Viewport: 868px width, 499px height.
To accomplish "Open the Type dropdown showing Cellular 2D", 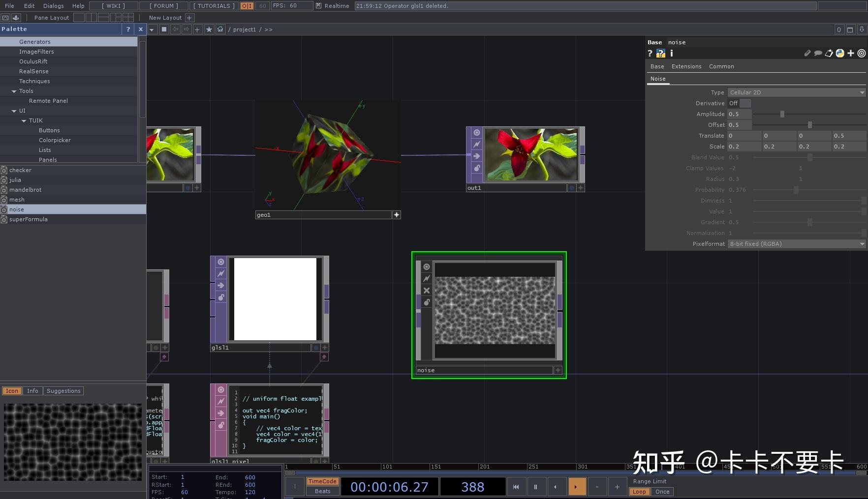I will [796, 92].
